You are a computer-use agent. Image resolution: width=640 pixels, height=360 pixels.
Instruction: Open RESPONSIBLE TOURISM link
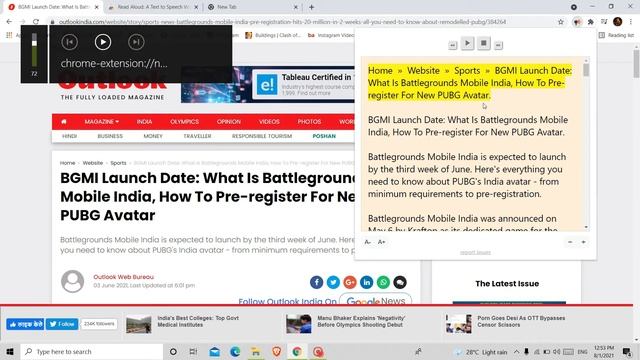tap(262, 136)
